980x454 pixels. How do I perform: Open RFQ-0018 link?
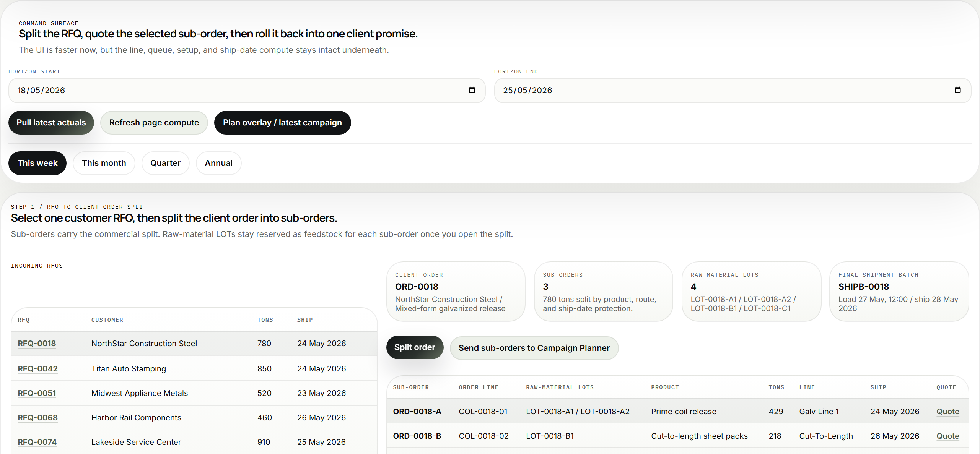[37, 344]
